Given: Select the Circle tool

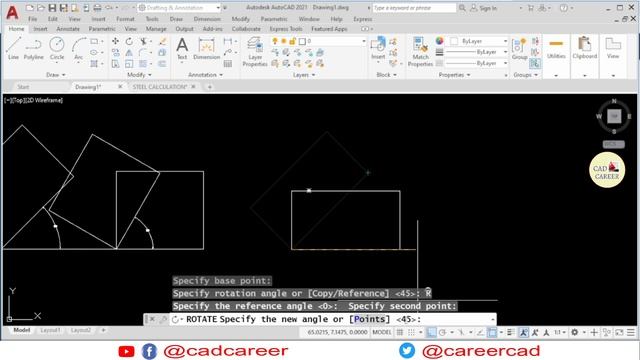Looking at the screenshot, I should pyautogui.click(x=57, y=48).
